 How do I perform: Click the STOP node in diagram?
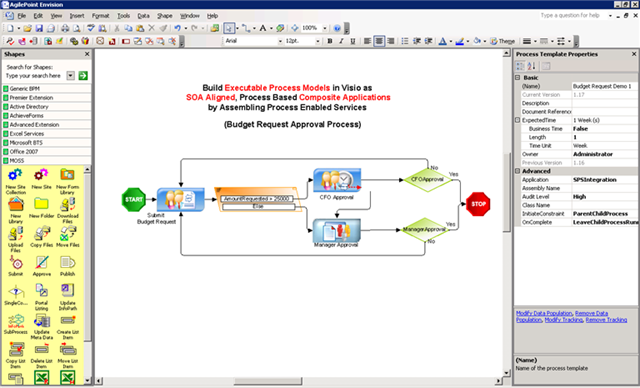click(x=478, y=204)
